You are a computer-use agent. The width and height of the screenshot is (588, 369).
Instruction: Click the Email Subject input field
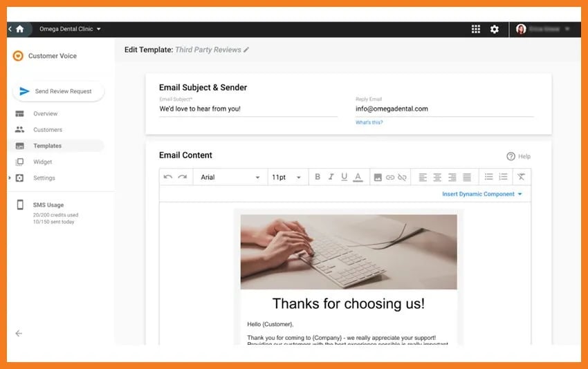click(x=248, y=109)
